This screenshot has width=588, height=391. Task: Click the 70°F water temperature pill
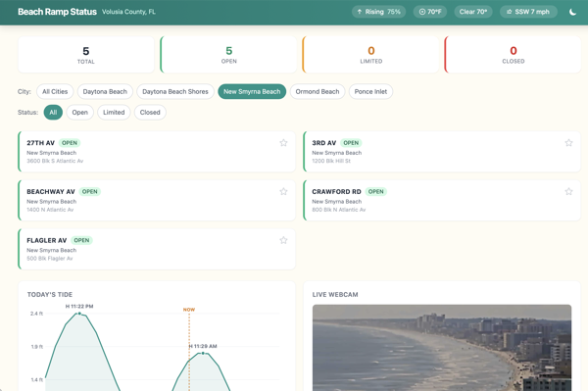[x=430, y=12]
